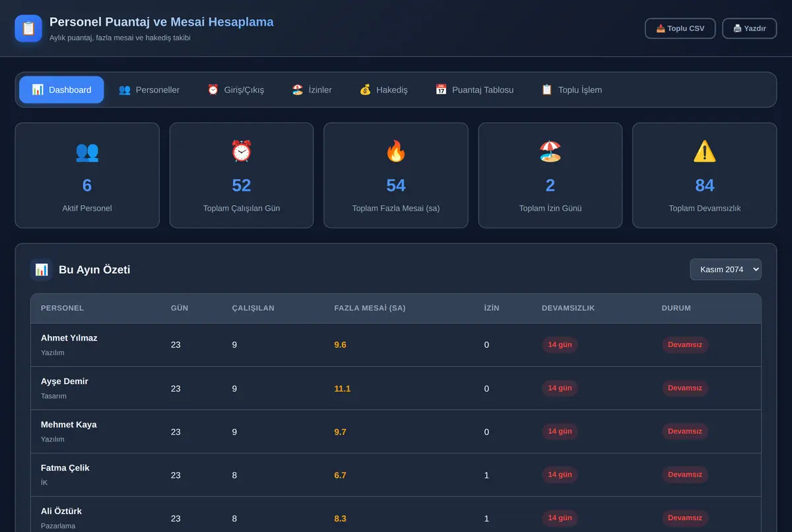The height and width of the screenshot is (532, 792).
Task: Select the Dashboard tab
Action: 61,90
